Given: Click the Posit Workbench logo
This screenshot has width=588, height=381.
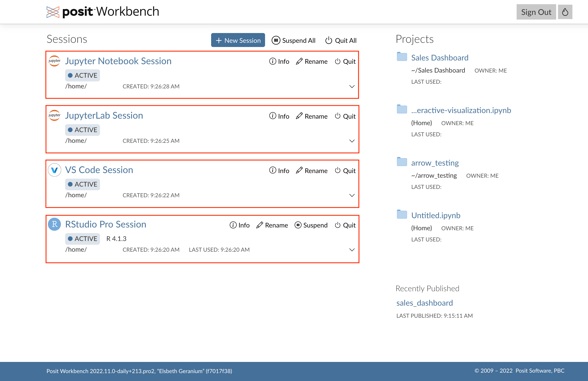Looking at the screenshot, I should (103, 12).
